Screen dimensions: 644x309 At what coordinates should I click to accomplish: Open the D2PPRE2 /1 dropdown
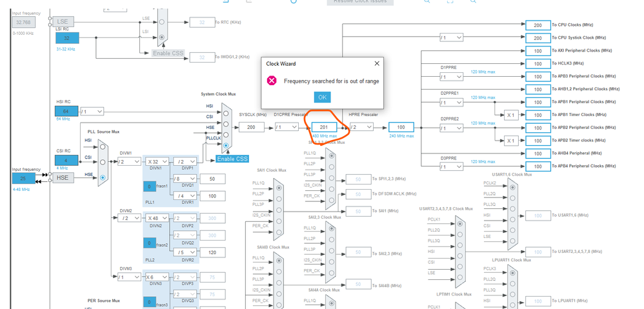(451, 128)
